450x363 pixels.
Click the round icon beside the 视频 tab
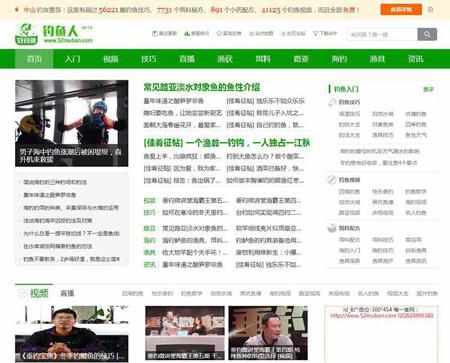pyautogui.click(x=23, y=293)
